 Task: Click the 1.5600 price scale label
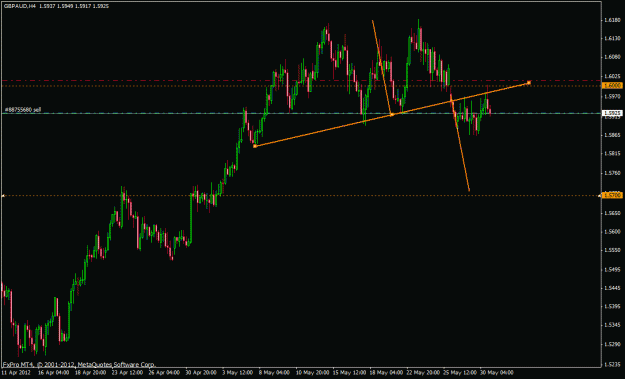[612, 232]
